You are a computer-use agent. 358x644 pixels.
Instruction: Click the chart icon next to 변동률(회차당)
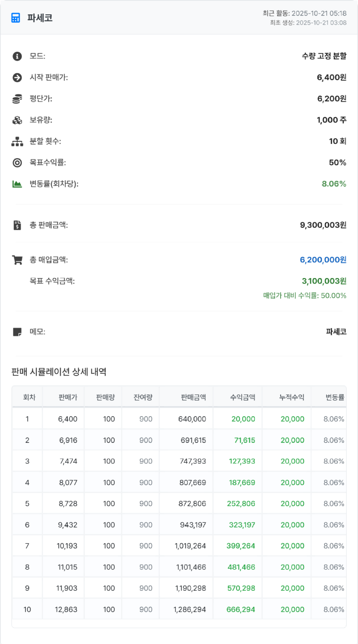17,184
